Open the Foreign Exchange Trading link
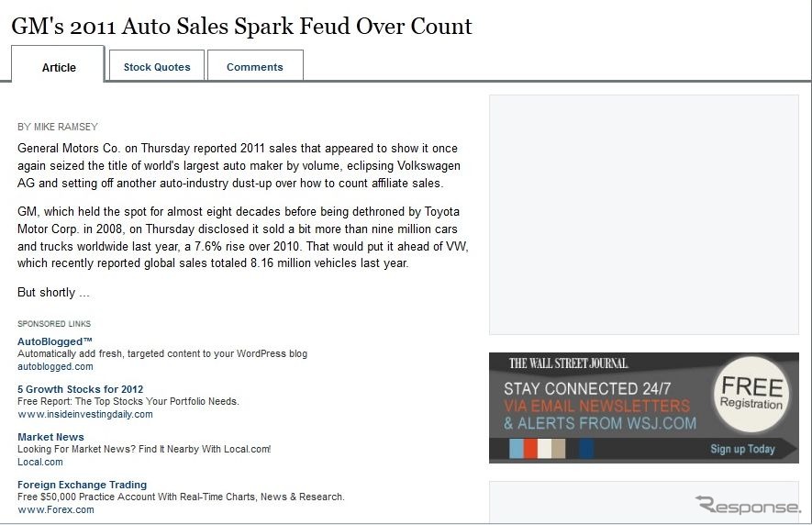Screen dimensions: 812x525 click(83, 485)
